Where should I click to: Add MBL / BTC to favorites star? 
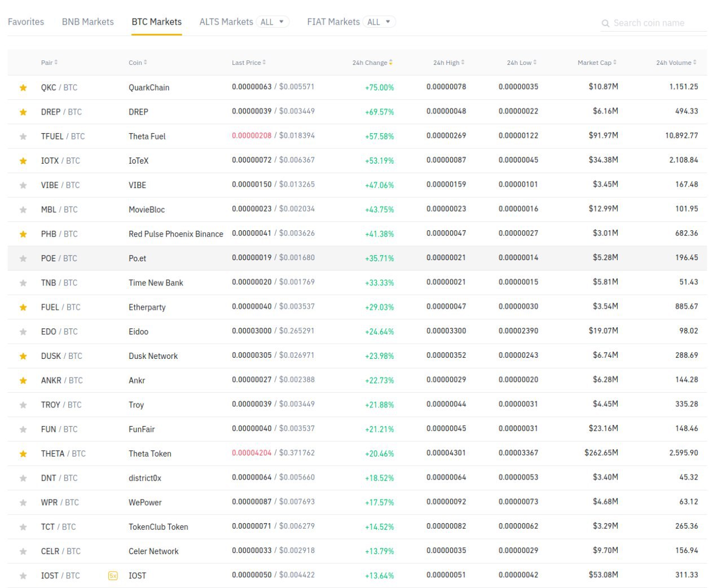(x=23, y=209)
